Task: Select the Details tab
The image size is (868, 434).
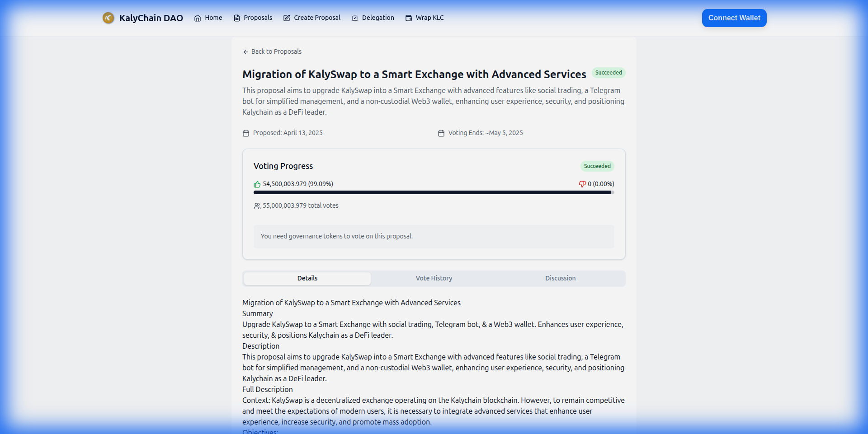Action: pyautogui.click(x=307, y=278)
